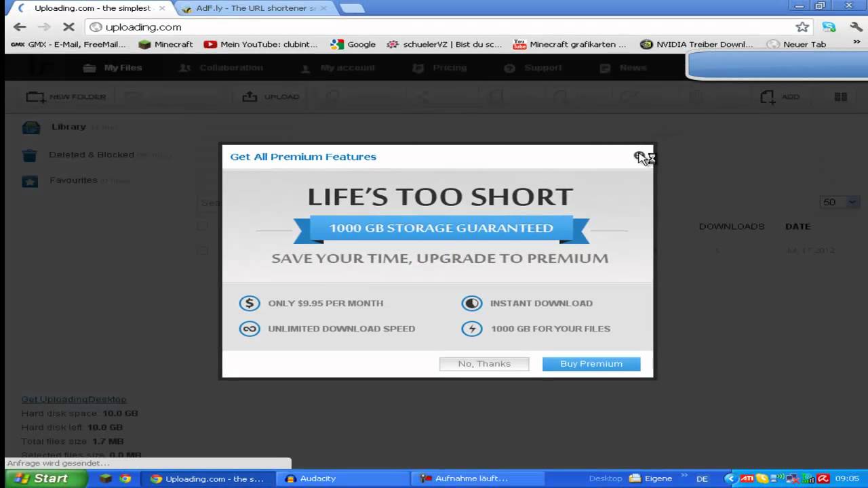The image size is (868, 488).
Task: Open Favourites in sidebar
Action: point(73,180)
